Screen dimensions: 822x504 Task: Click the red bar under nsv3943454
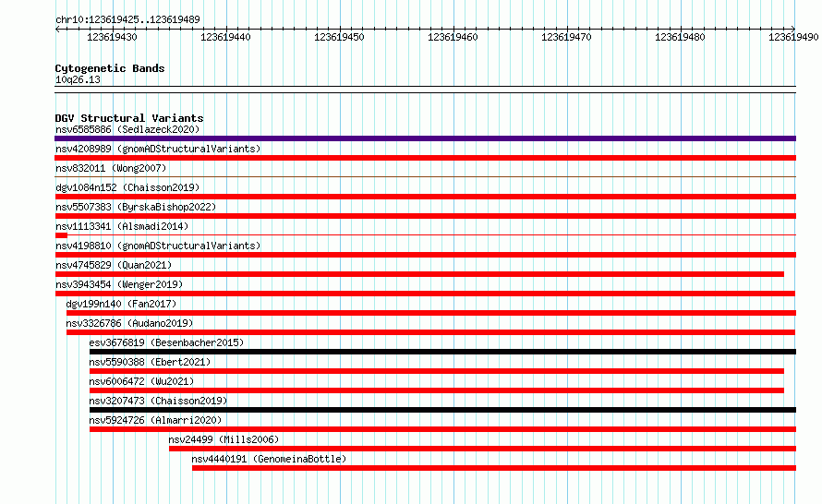(x=425, y=294)
